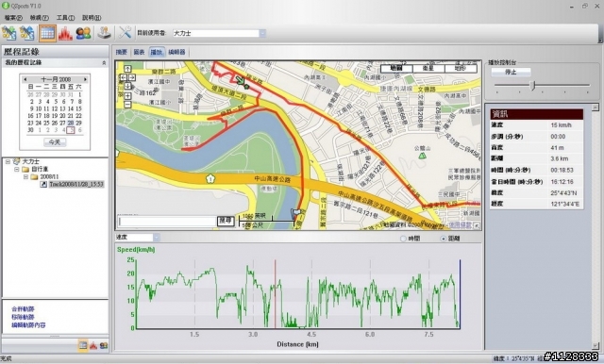Open the current user 大力士 dropdown
The height and width of the screenshot is (364, 604).
click(x=262, y=33)
